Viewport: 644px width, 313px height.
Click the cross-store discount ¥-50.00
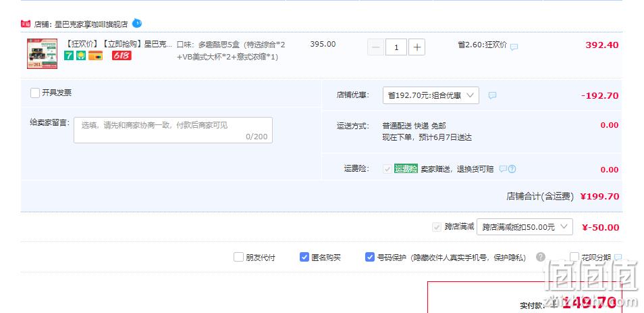click(x=601, y=227)
